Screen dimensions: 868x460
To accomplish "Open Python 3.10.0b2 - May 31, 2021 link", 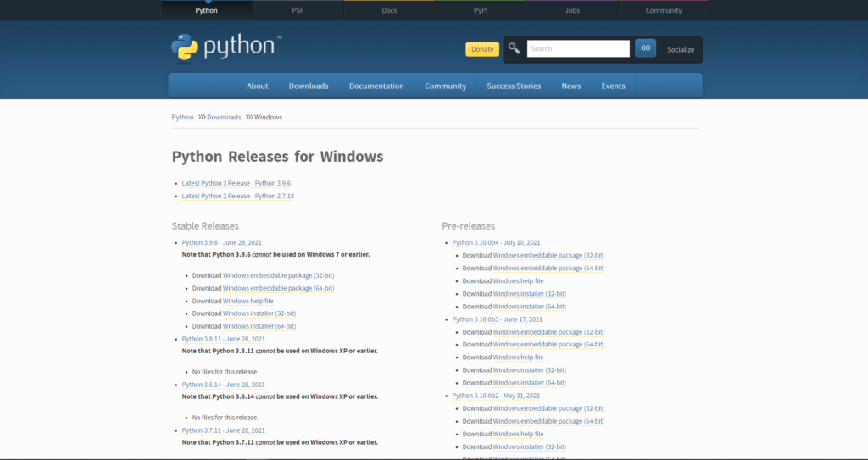I will click(496, 396).
